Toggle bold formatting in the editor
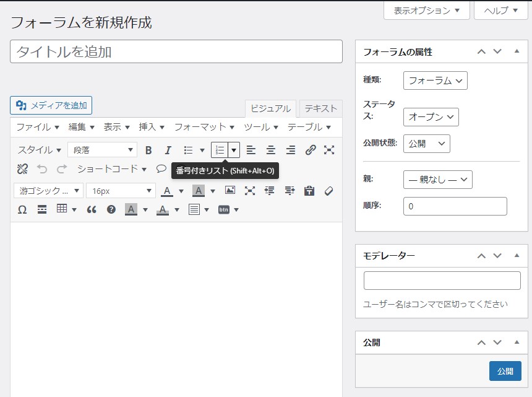Image resolution: width=532 pixels, height=397 pixels. pos(148,150)
